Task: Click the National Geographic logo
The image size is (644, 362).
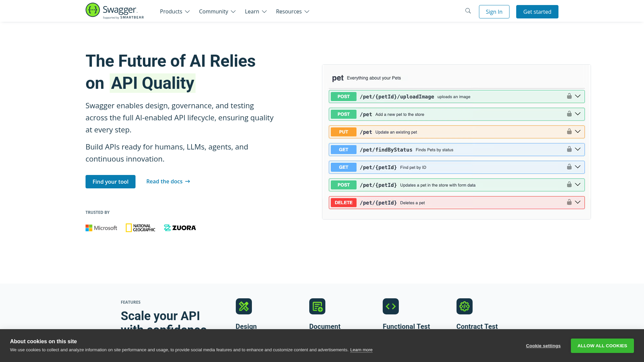Action: (140, 228)
